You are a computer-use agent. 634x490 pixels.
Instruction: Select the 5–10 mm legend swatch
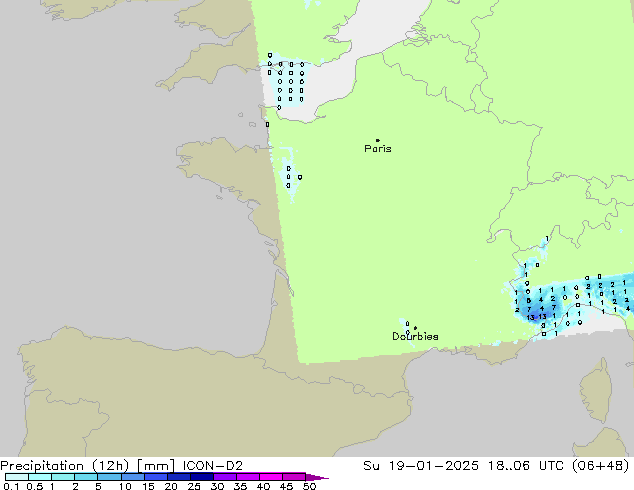point(109,477)
